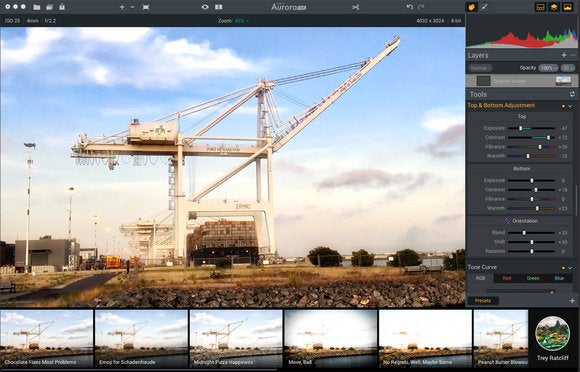Toggle the presets filmstrip panel icon
This screenshot has width=580, height=372.
pyautogui.click(x=540, y=7)
